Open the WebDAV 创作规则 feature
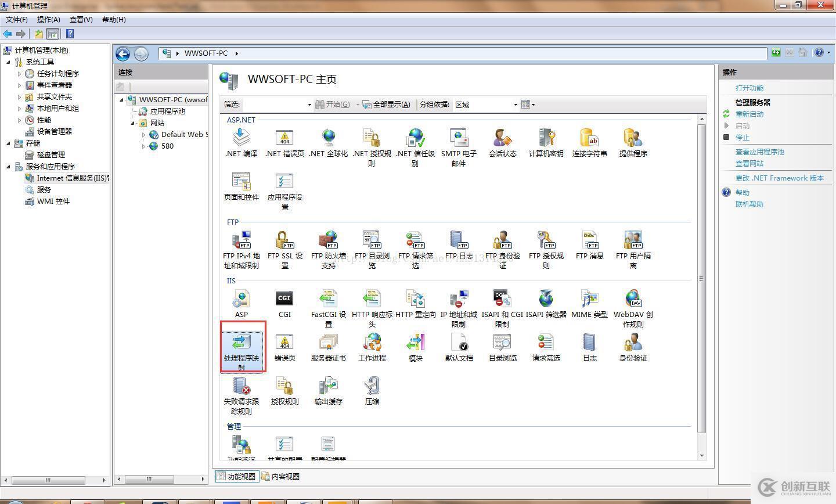 click(633, 308)
